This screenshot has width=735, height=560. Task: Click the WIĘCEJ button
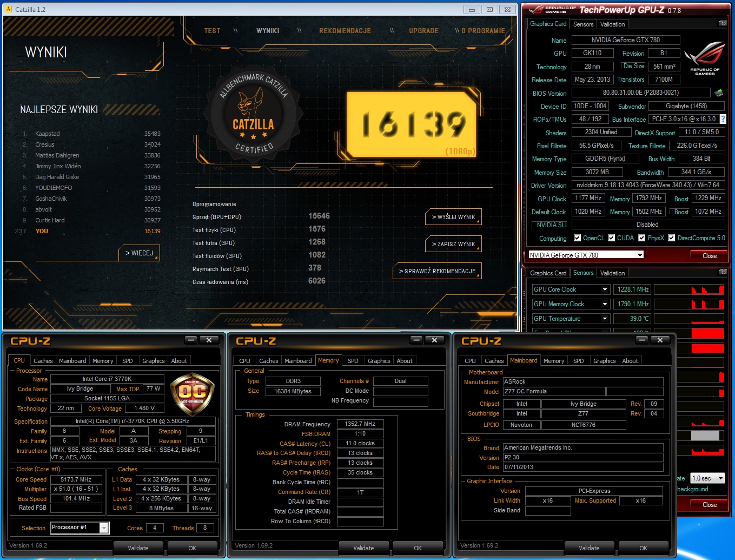139,253
